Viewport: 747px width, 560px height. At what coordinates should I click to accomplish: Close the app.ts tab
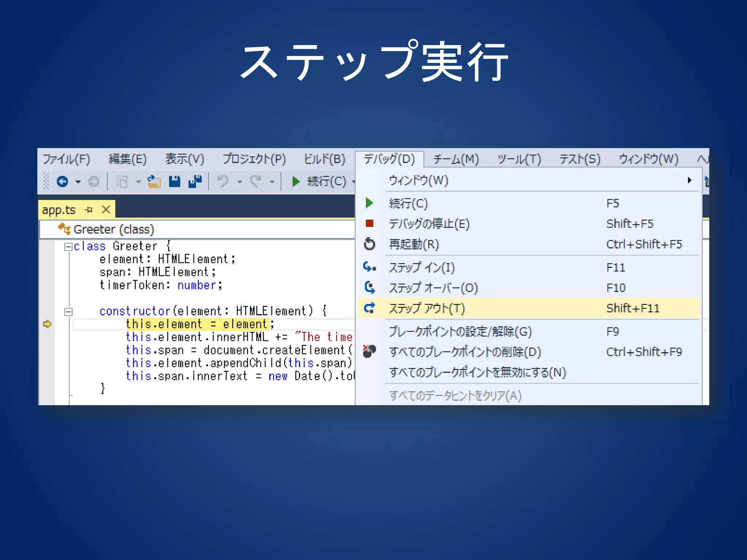[106, 210]
